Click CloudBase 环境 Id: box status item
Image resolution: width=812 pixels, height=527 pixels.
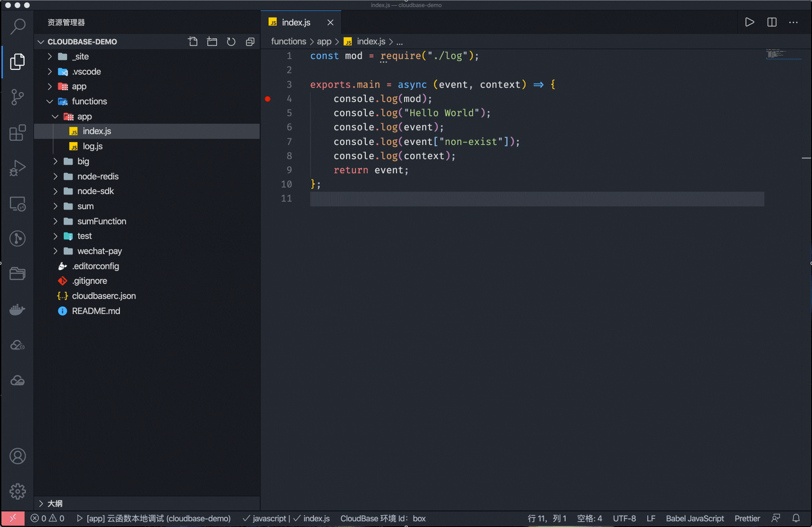[x=383, y=518]
